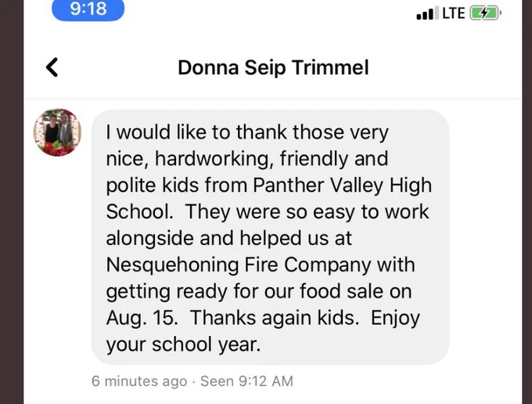Image resolution: width=532 pixels, height=404 pixels.
Task: Click 'Enjoy' at the message's end
Action: (395, 319)
